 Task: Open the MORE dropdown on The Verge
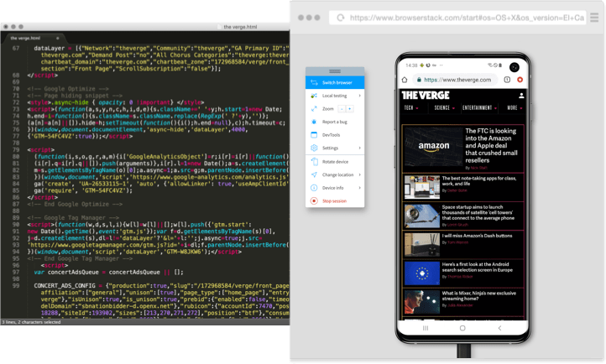point(515,108)
